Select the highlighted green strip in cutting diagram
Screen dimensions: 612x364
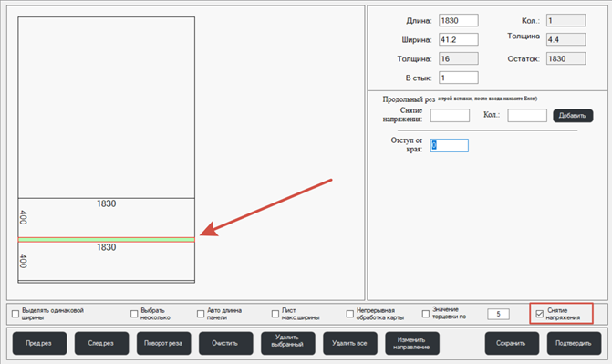click(106, 240)
